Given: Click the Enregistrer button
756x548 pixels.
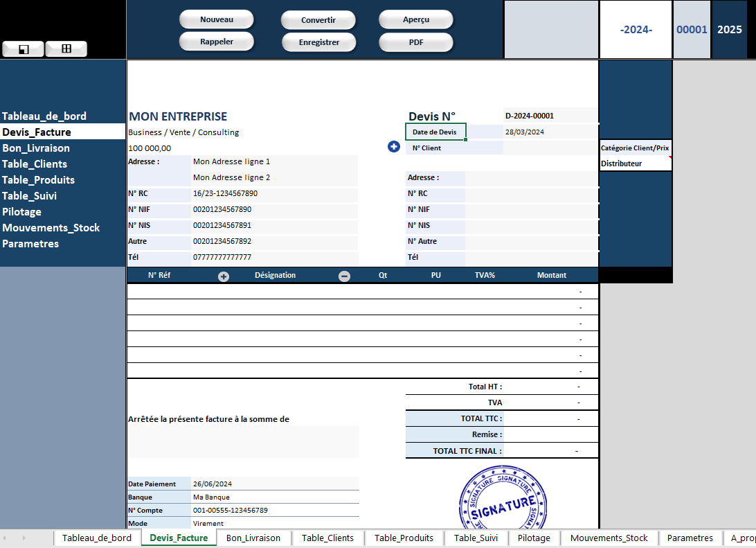Looking at the screenshot, I should coord(318,42).
